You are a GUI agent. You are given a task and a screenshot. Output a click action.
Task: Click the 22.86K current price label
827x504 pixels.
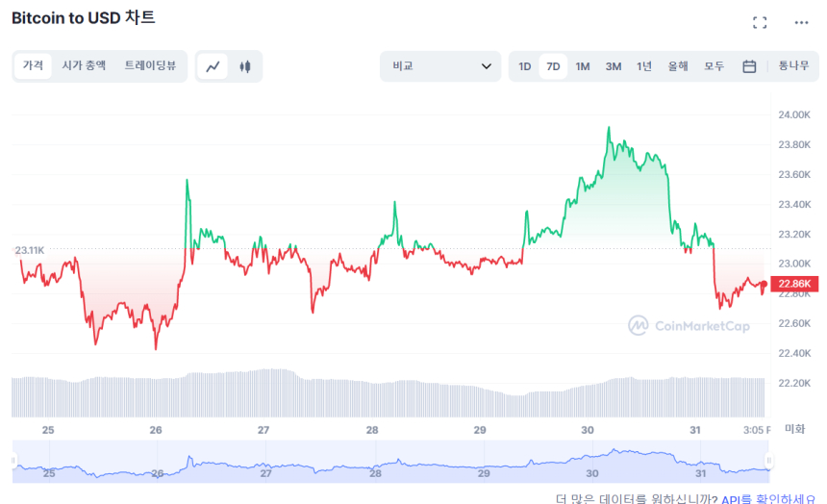pos(797,284)
